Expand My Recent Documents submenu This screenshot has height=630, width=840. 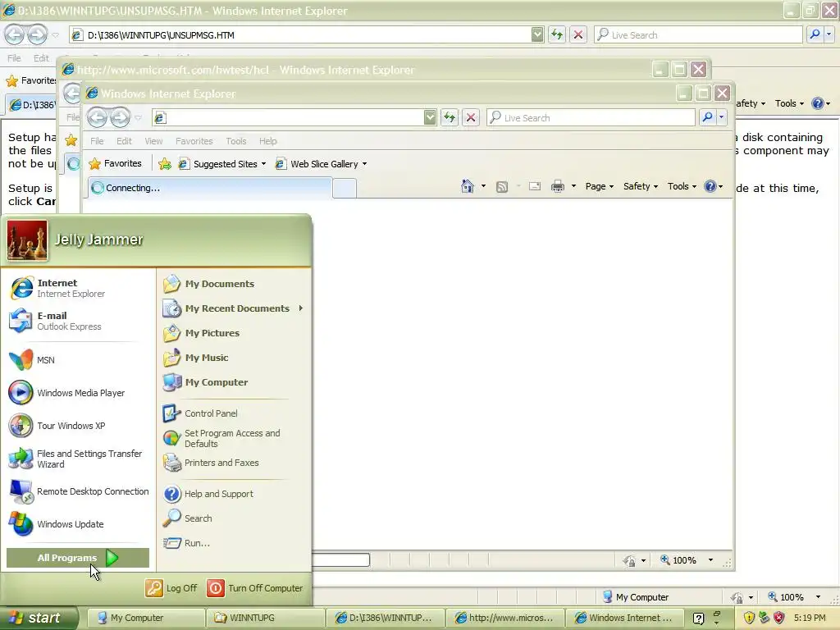point(234,308)
